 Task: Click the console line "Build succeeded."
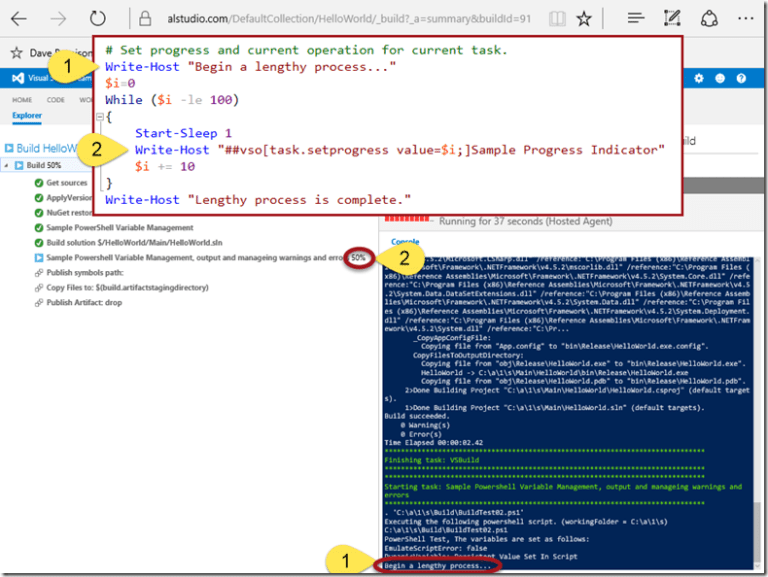tap(416, 416)
